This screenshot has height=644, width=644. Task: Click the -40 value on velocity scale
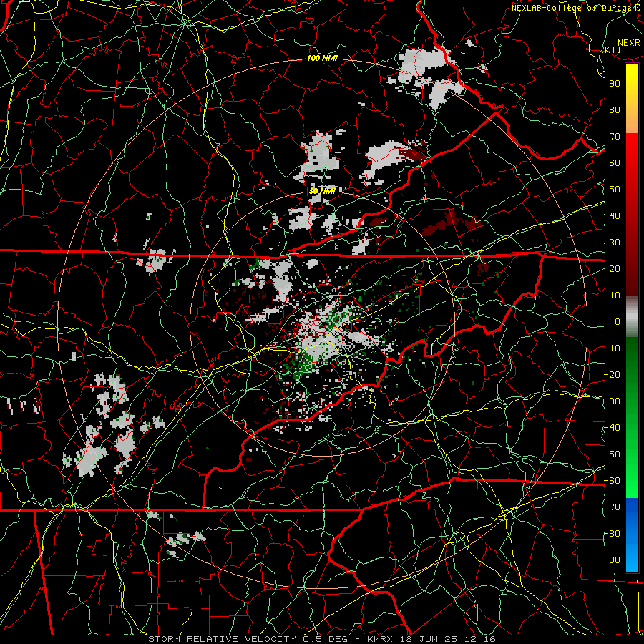612,428
